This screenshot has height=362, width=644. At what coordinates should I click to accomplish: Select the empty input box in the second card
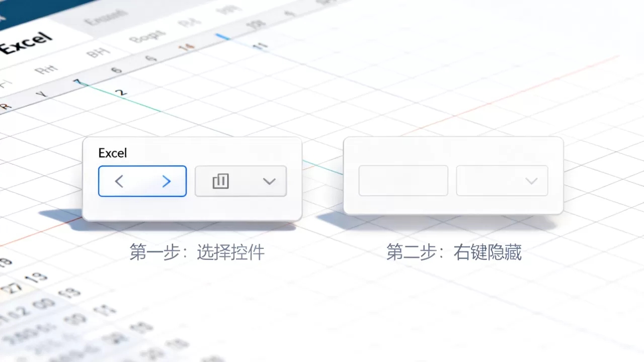403,180
